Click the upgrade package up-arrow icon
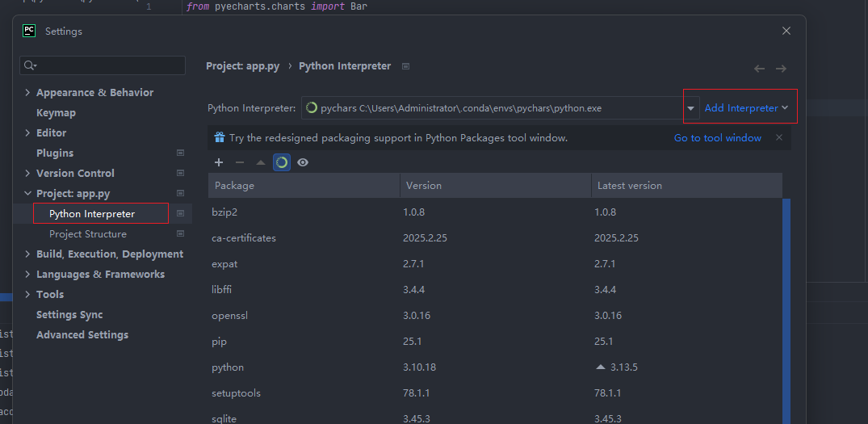This screenshot has width=868, height=424. (x=261, y=162)
